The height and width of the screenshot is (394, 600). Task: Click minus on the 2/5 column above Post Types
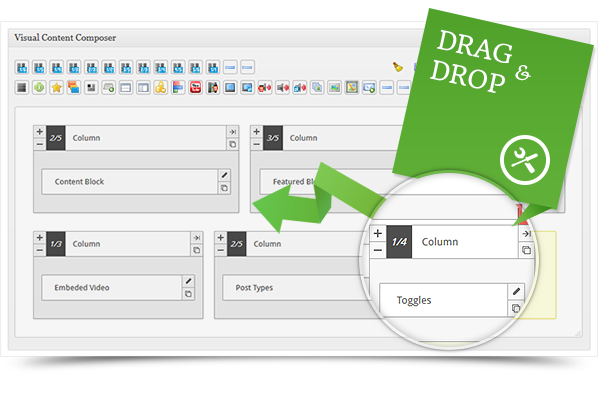pyautogui.click(x=220, y=250)
